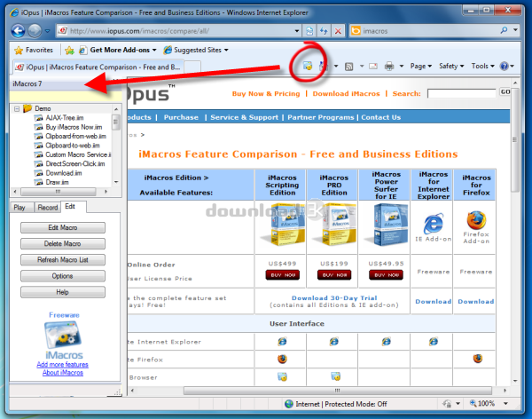Open the About iMacros link

point(63,373)
